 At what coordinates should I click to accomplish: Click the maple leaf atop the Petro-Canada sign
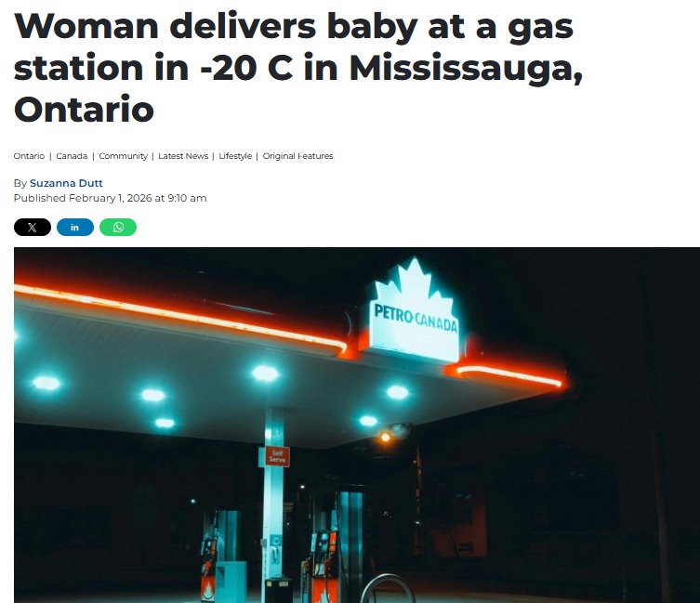pyautogui.click(x=415, y=283)
